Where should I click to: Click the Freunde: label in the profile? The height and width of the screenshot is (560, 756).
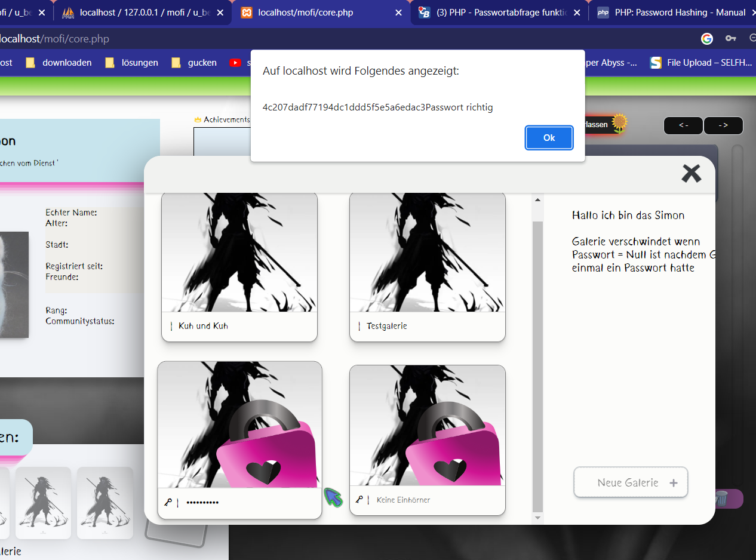click(62, 277)
